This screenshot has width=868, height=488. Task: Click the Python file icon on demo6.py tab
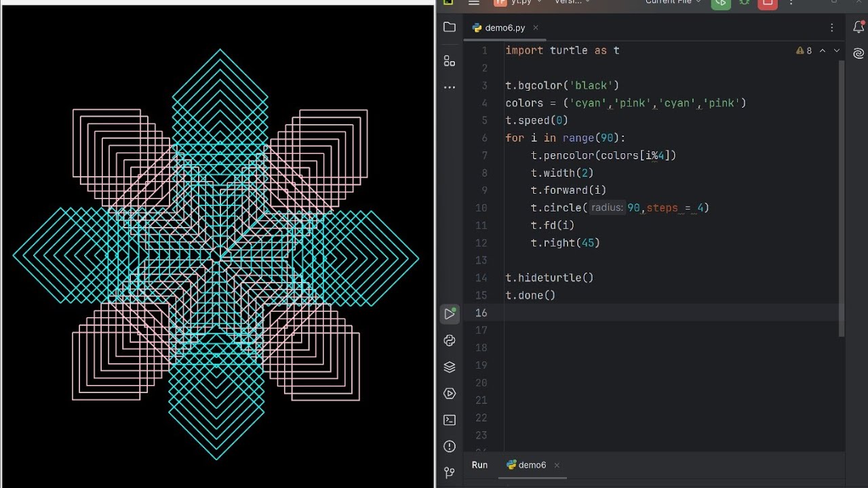tap(477, 28)
